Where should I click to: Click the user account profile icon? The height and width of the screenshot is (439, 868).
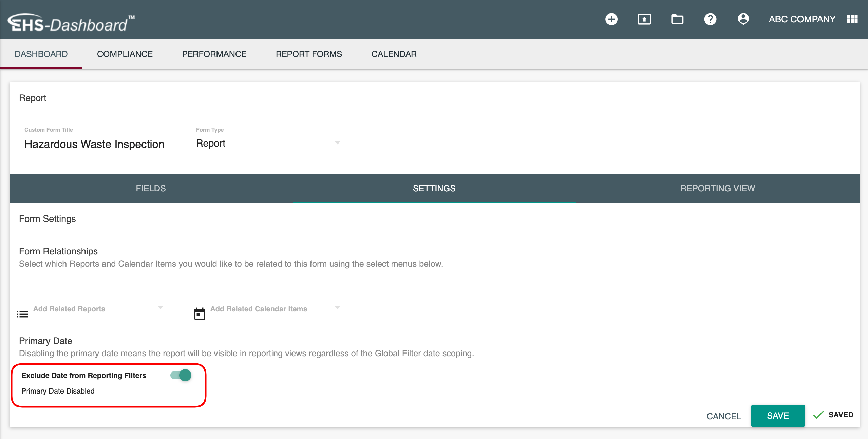click(x=743, y=19)
